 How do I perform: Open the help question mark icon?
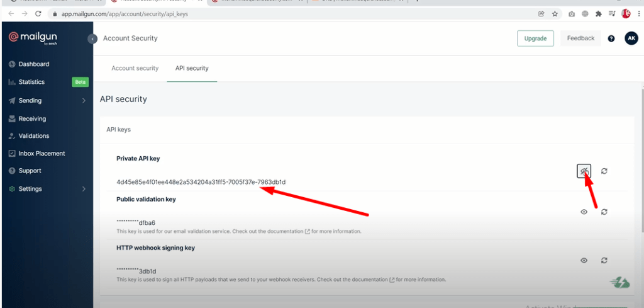(611, 38)
